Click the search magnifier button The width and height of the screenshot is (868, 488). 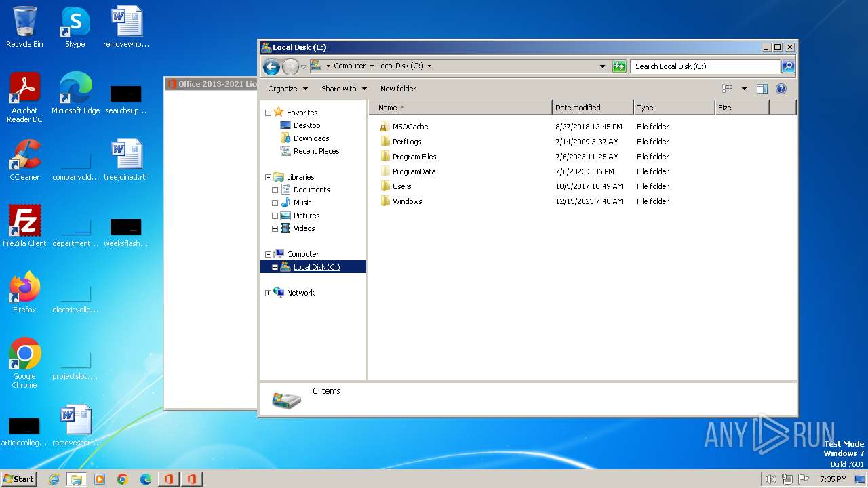click(788, 66)
